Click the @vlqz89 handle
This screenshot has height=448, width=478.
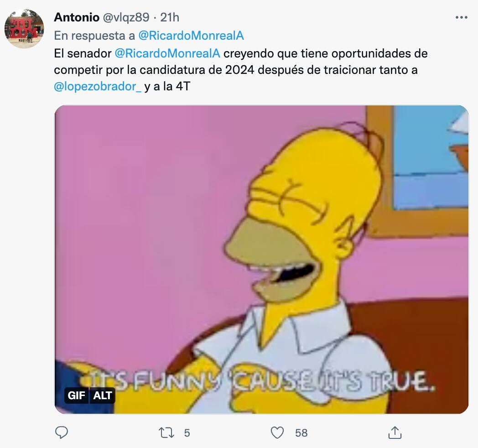click(126, 17)
